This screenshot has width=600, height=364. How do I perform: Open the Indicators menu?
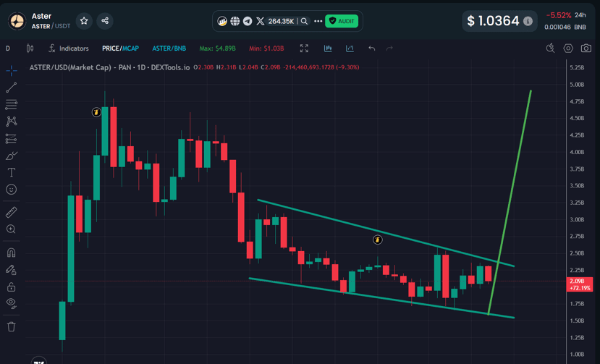point(69,48)
